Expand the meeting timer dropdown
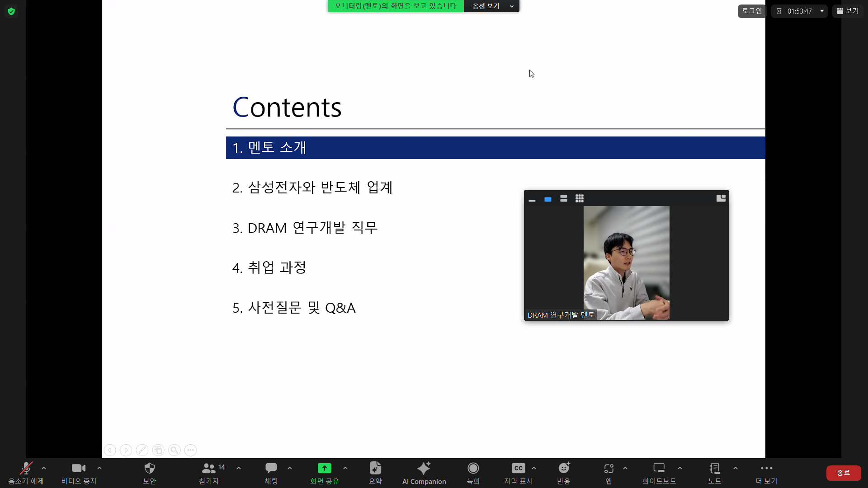 [x=822, y=11]
